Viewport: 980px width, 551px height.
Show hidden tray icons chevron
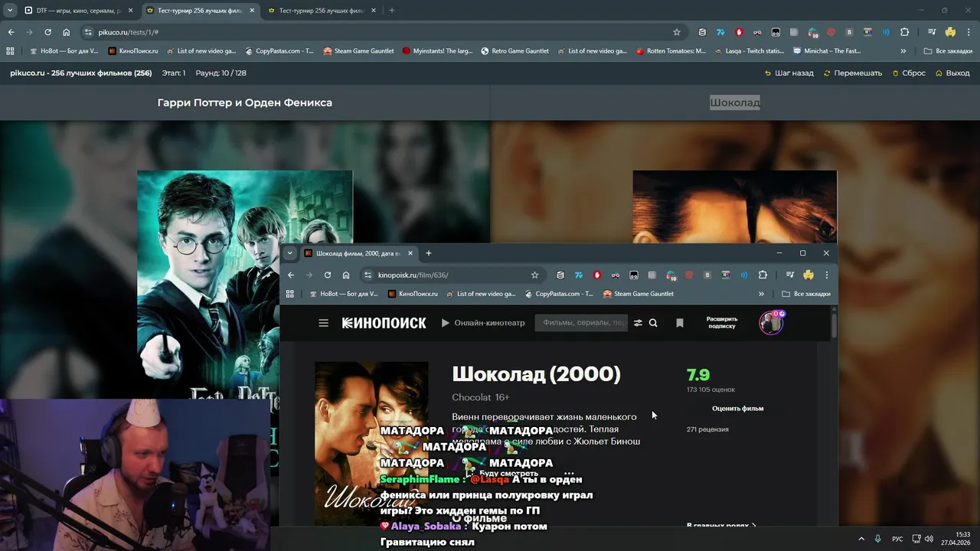click(861, 539)
